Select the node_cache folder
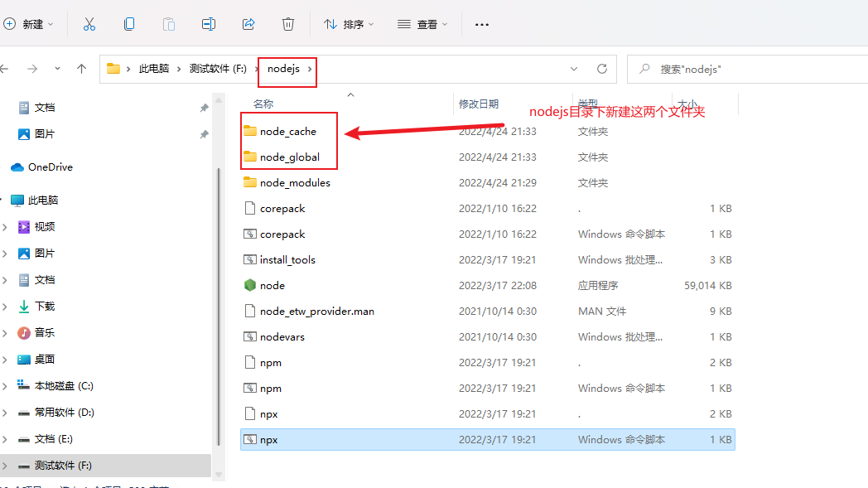The width and height of the screenshot is (868, 488). [288, 131]
